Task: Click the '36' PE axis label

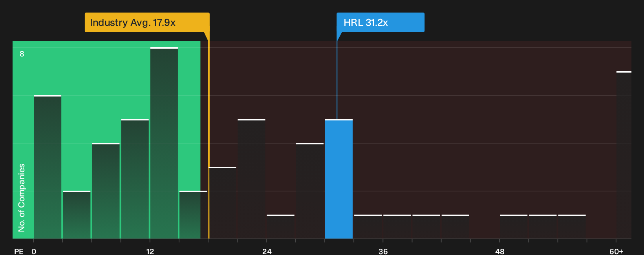Action: click(383, 251)
